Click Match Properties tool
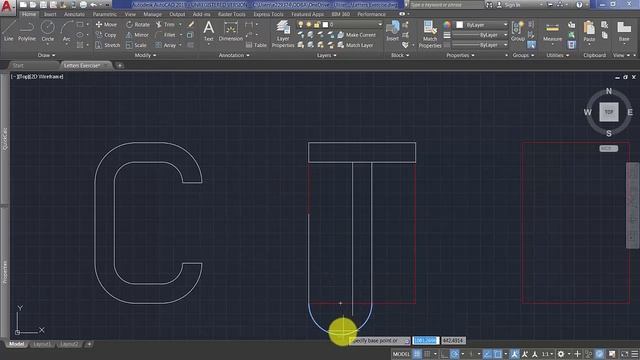The image size is (640, 360). [x=430, y=34]
